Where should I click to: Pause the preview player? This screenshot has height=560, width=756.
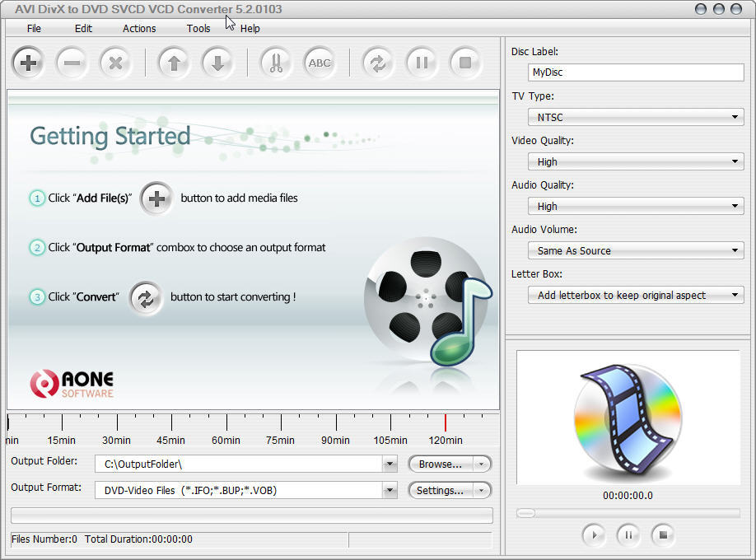coord(628,535)
